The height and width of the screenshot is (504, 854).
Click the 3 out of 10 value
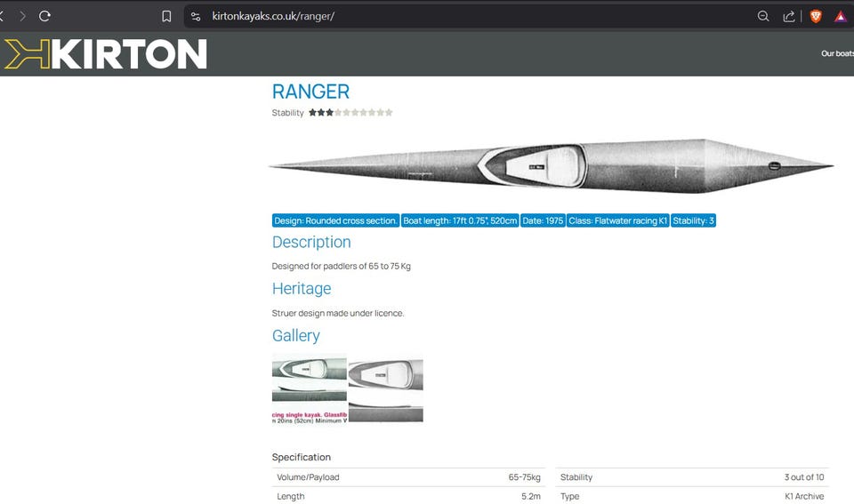tap(804, 477)
